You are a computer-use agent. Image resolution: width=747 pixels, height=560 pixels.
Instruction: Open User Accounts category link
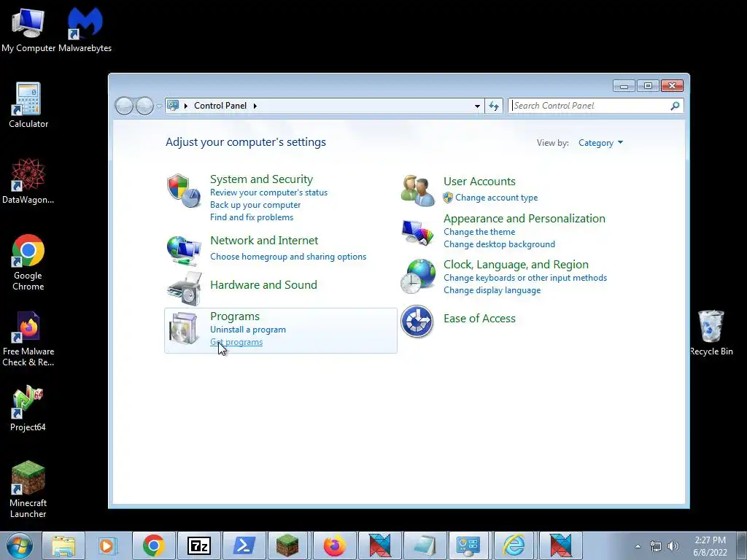click(479, 182)
